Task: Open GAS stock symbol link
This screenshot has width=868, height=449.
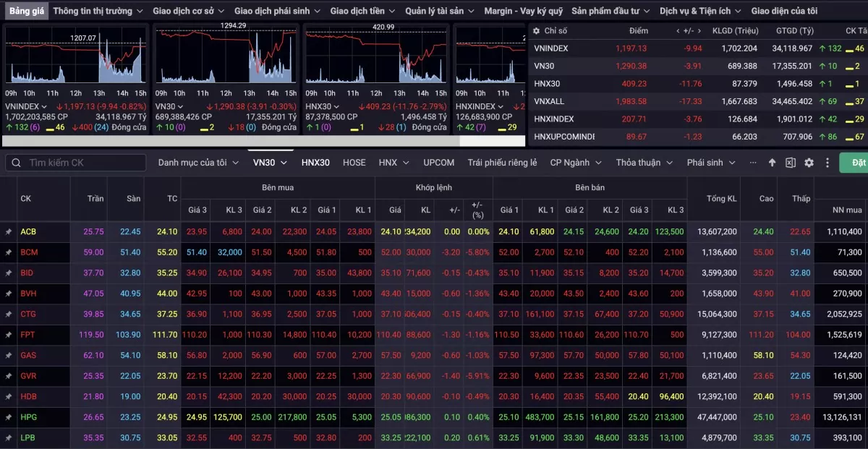Action: (x=28, y=356)
